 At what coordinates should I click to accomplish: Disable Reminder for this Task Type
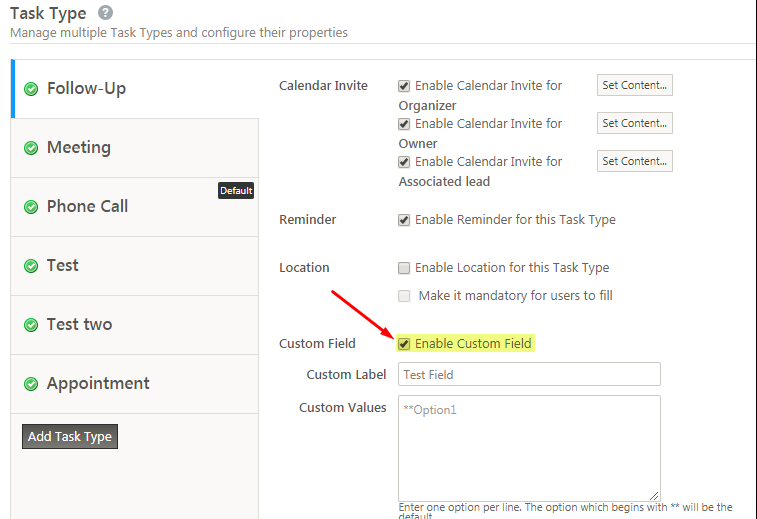(x=404, y=220)
